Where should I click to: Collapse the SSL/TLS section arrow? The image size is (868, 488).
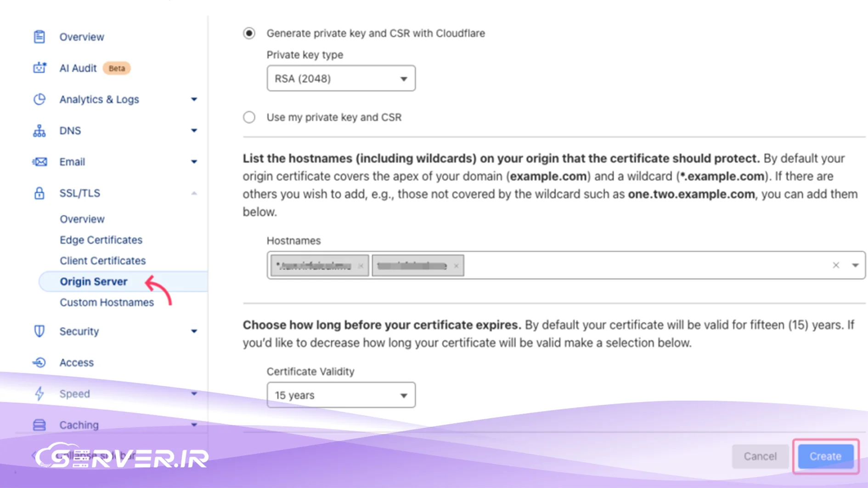[194, 193]
